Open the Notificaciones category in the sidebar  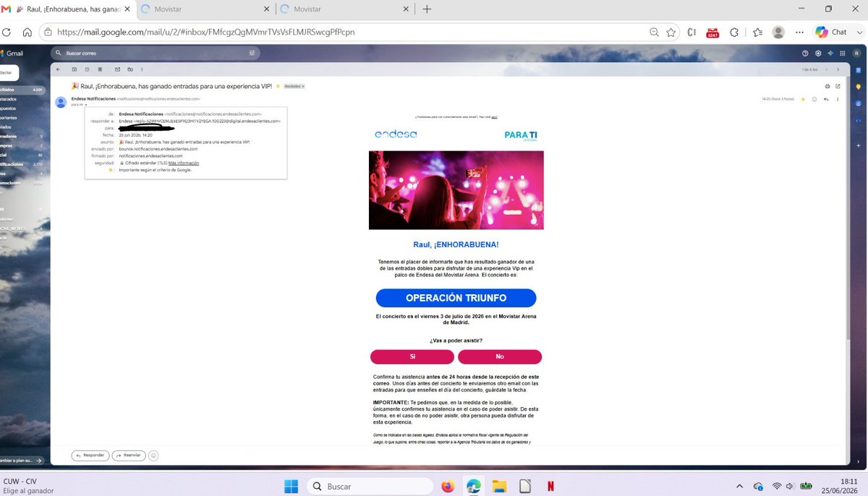tap(22, 165)
